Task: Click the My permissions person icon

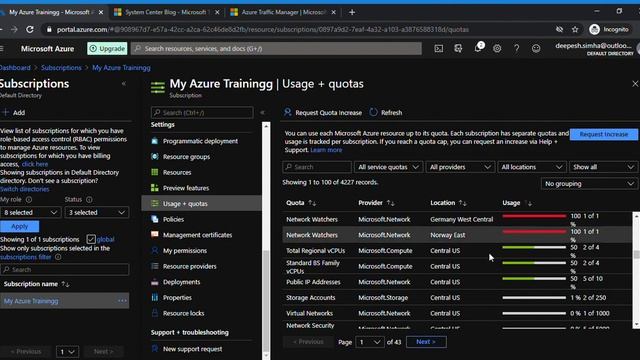Action: pos(155,250)
